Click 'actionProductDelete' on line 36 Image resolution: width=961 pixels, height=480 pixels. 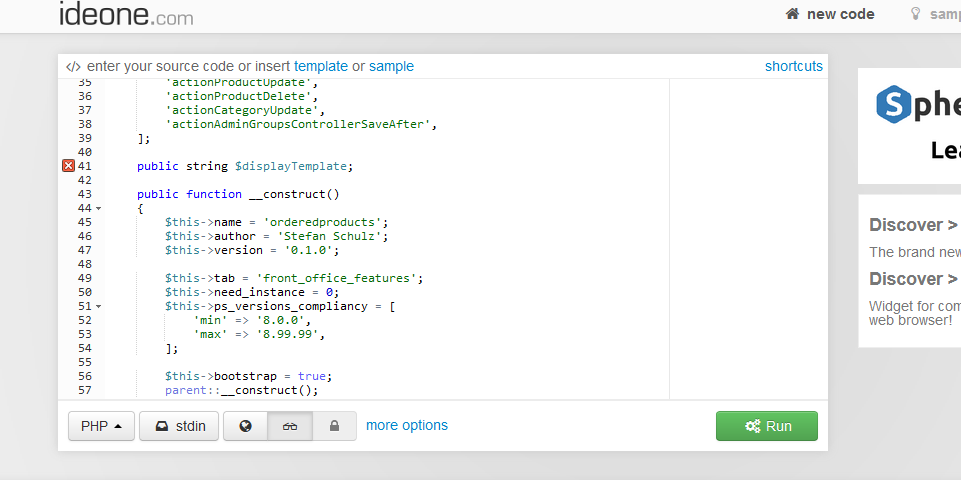238,96
